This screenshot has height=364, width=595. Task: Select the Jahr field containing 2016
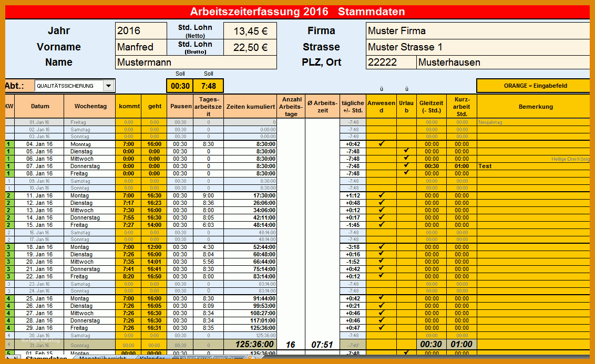point(141,31)
